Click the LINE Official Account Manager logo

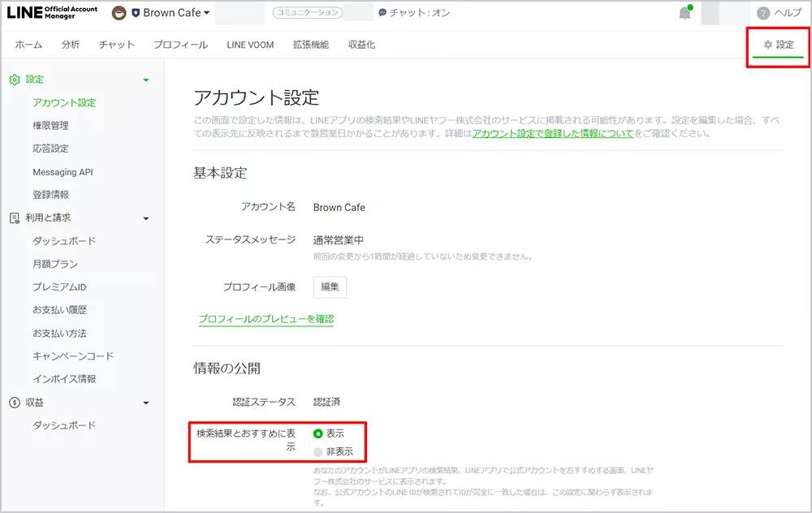53,13
